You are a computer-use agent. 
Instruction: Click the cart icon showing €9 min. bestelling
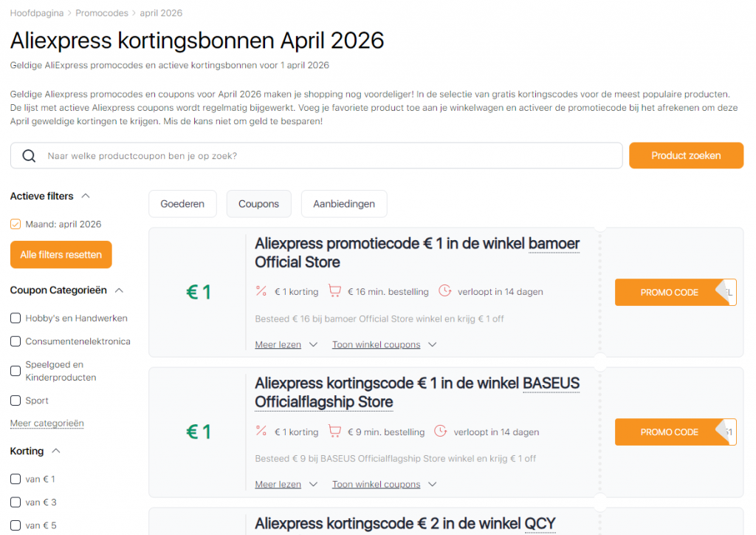(335, 432)
